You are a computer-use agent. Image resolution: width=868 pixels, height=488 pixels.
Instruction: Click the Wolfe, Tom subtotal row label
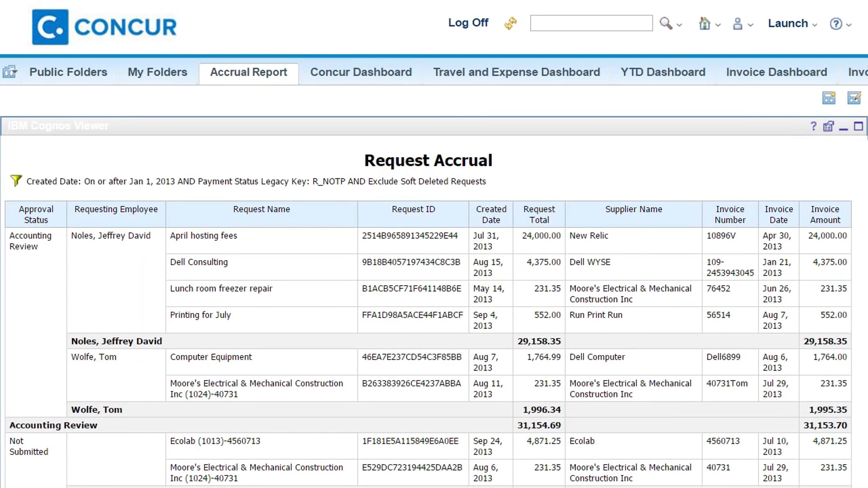coord(97,410)
